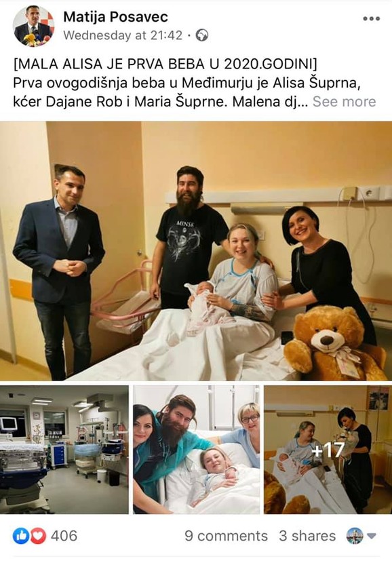View the 9 comments
The height and width of the screenshot is (563, 392).
click(226, 536)
